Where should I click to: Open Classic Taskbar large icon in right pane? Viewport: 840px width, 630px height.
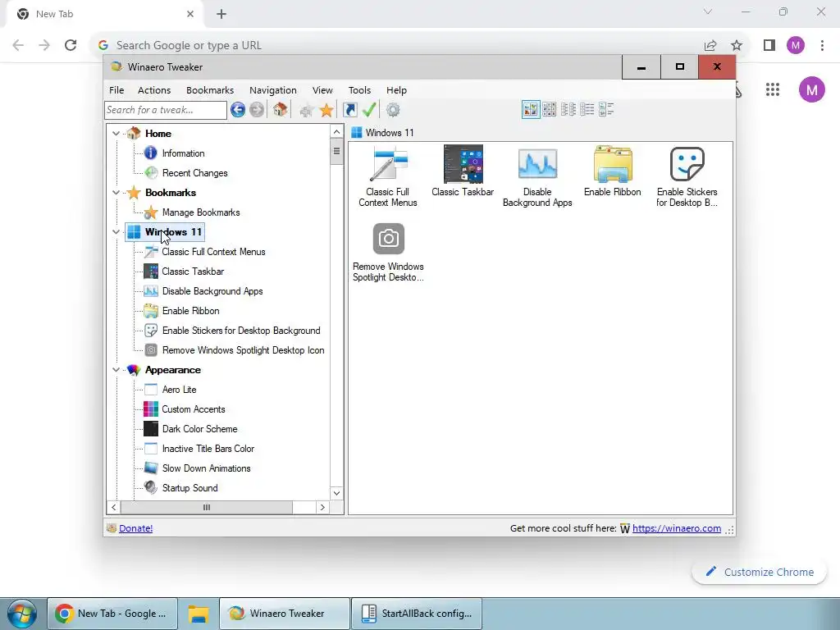pos(463,171)
